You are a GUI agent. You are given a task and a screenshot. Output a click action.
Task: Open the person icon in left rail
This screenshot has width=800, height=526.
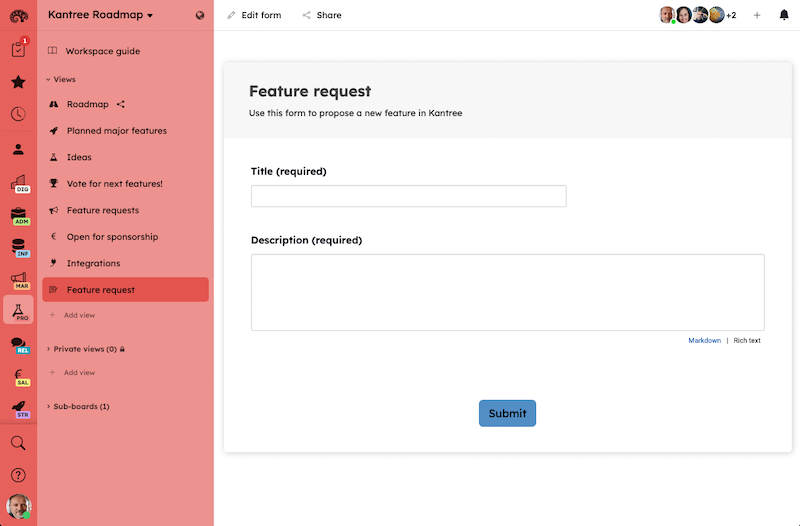18,149
